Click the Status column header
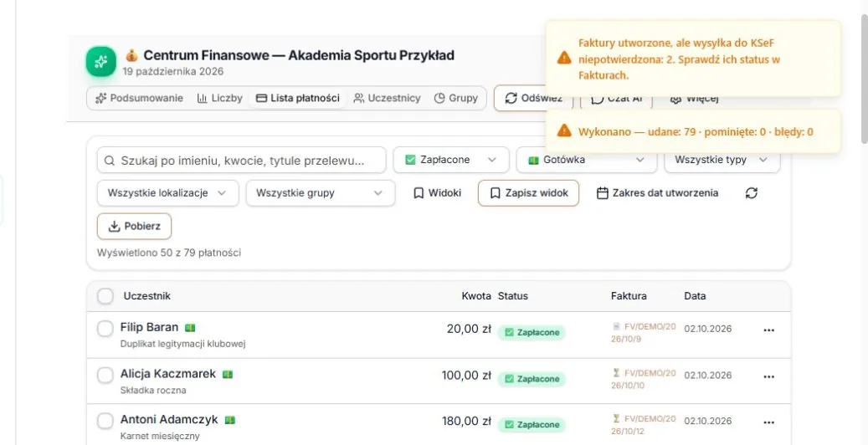 point(513,296)
